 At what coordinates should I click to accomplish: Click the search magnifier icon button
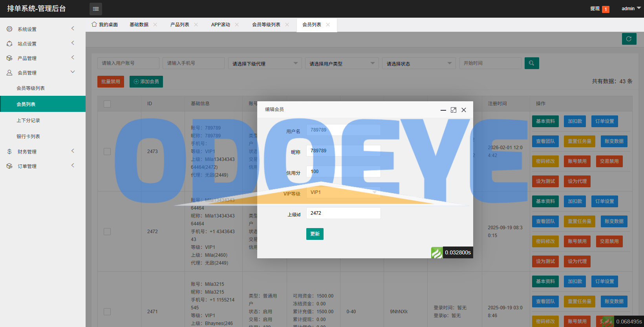point(531,63)
